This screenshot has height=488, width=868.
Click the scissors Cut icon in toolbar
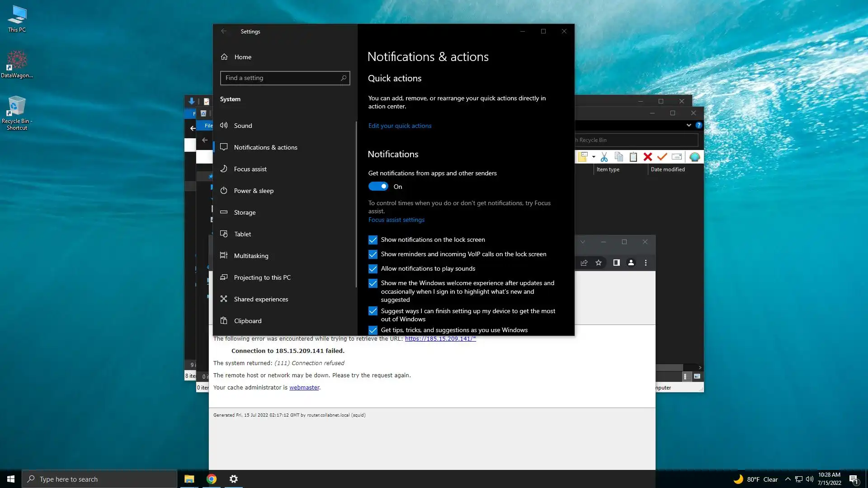(x=604, y=157)
